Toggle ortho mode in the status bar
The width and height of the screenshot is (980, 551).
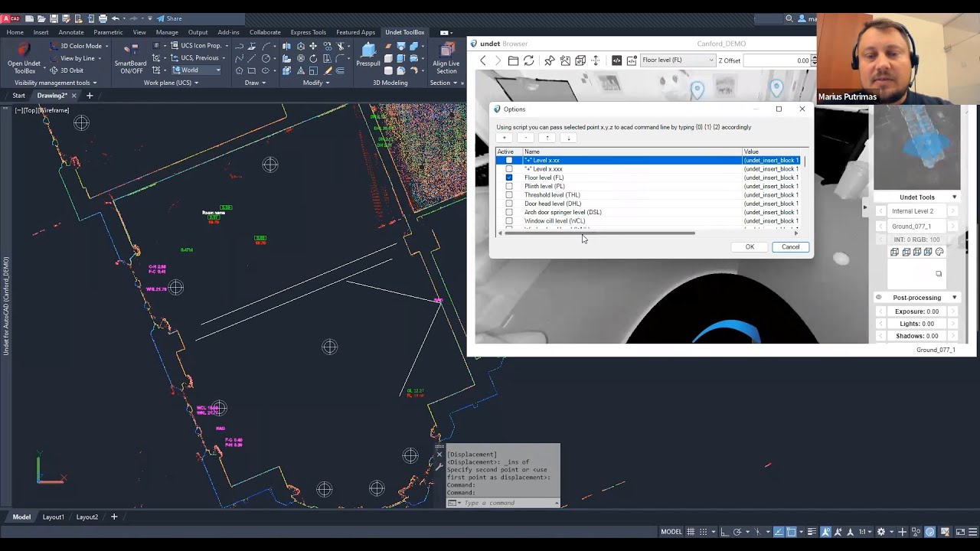pos(725,532)
